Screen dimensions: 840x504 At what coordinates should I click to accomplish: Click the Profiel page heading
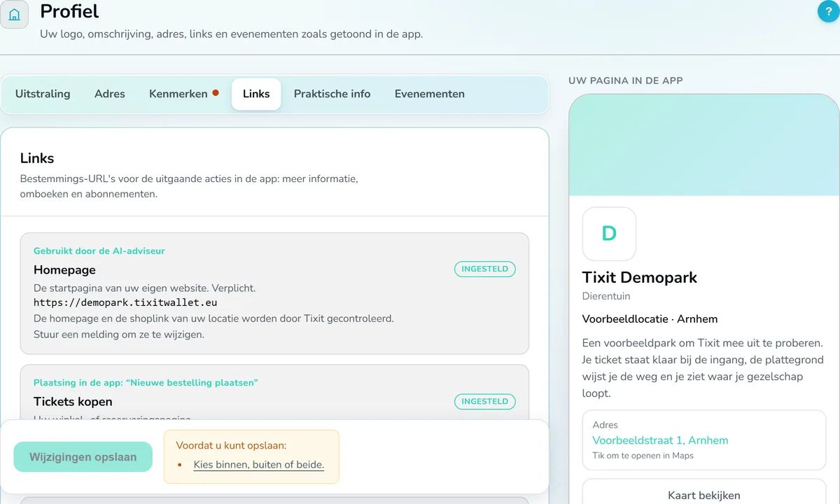pos(69,11)
